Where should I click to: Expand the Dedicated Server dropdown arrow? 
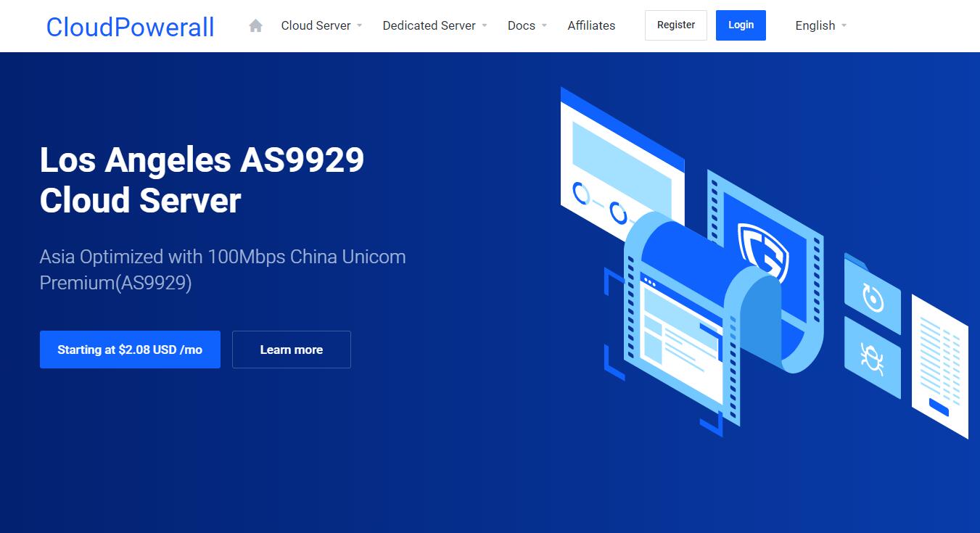(484, 26)
